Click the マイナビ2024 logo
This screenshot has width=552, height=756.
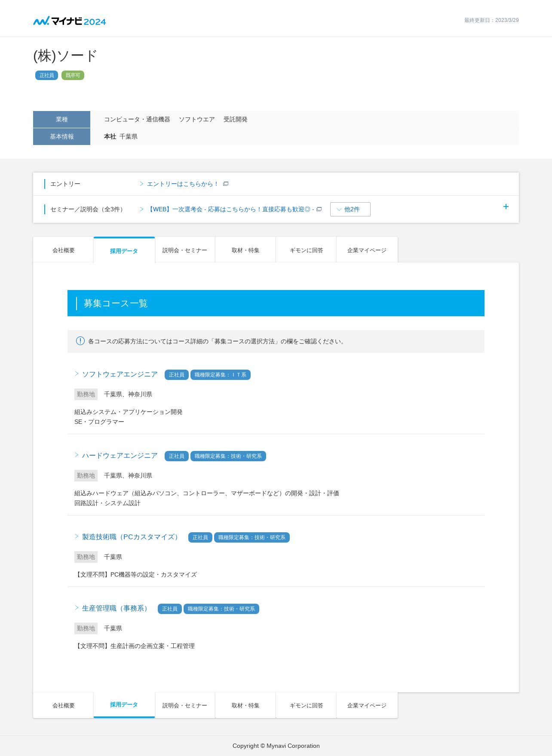[70, 21]
